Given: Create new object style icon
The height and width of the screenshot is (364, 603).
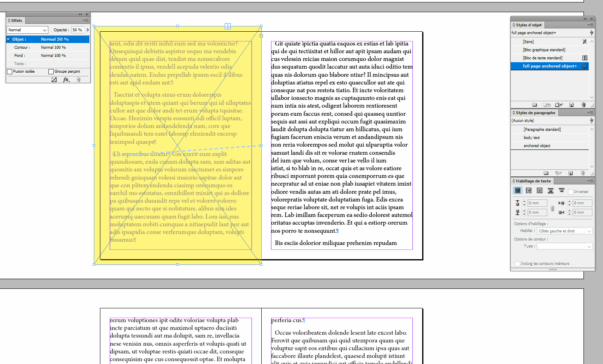Looking at the screenshot, I should (x=571, y=105).
